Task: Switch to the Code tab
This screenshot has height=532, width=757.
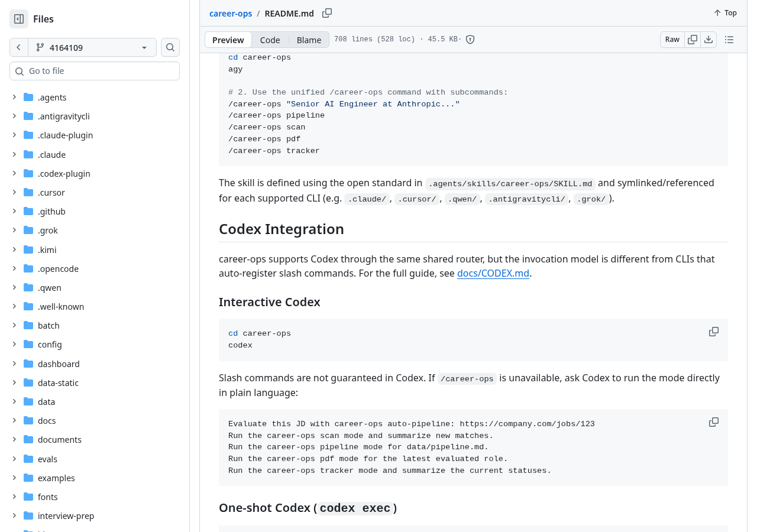Action: pyautogui.click(x=270, y=40)
